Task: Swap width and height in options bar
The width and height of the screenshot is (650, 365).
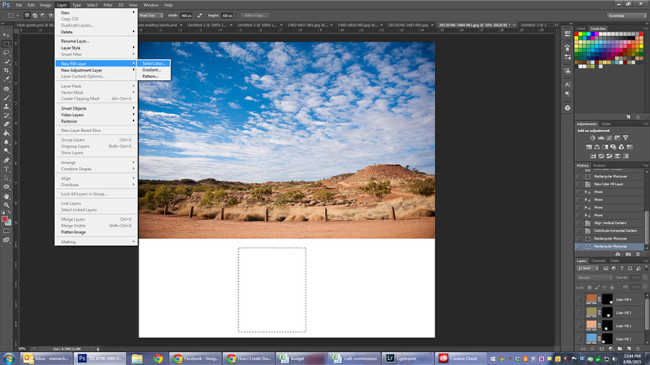Action: [200, 15]
